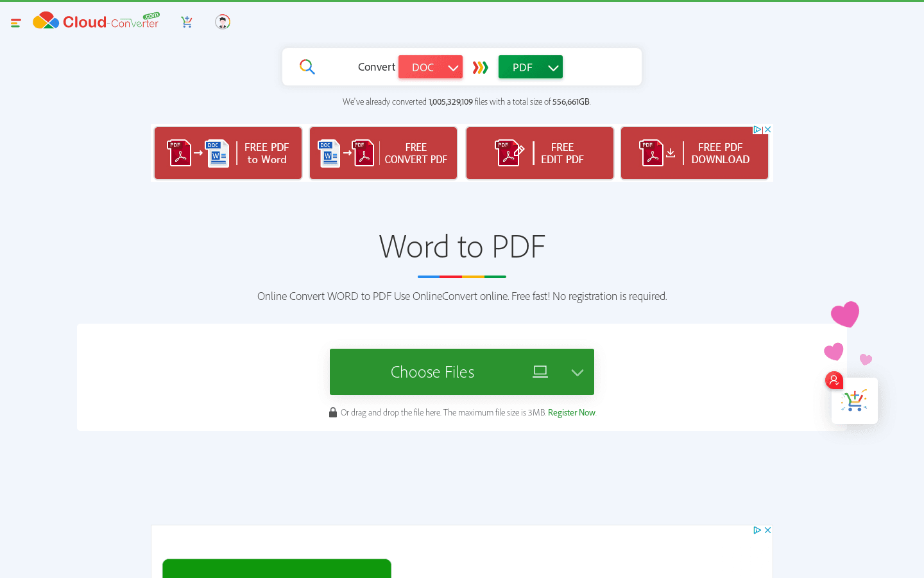
Task: Click the FREE EDIT PDF advertisement
Action: (x=540, y=153)
